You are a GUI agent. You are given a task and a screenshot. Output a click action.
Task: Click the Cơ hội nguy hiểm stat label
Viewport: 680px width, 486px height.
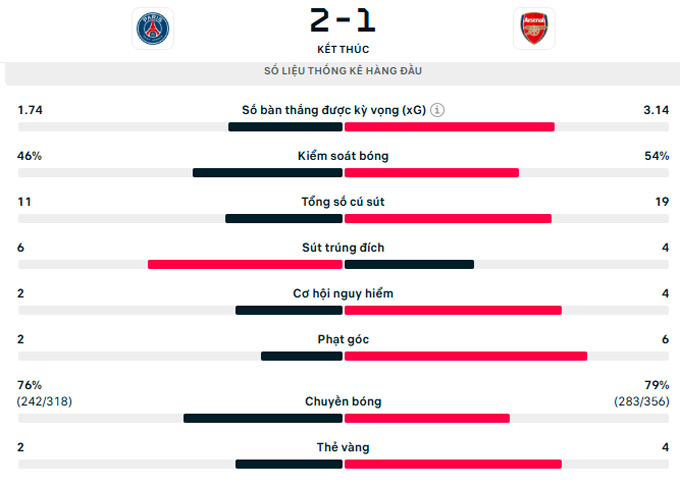click(342, 294)
